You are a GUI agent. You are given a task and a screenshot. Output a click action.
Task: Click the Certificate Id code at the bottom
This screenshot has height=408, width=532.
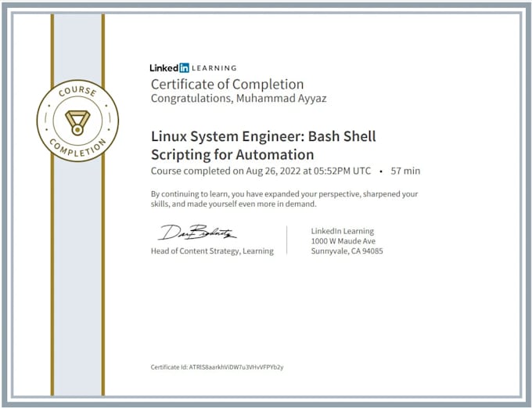pyautogui.click(x=236, y=367)
